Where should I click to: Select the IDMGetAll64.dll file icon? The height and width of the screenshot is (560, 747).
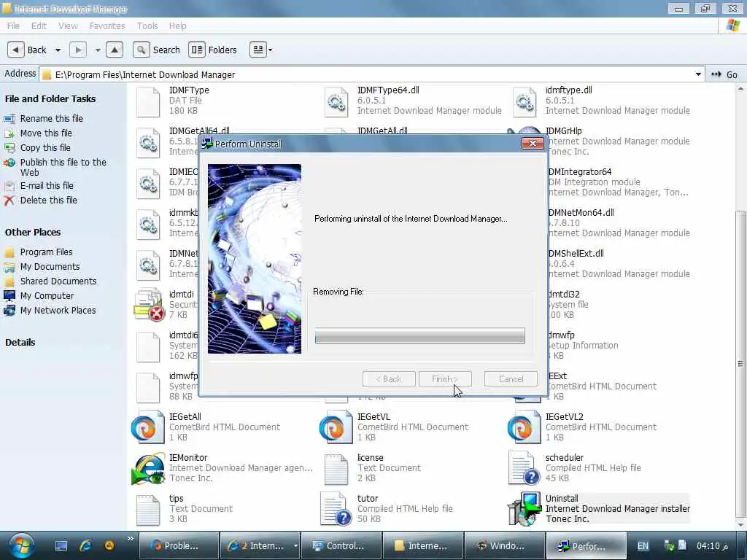coord(148,142)
